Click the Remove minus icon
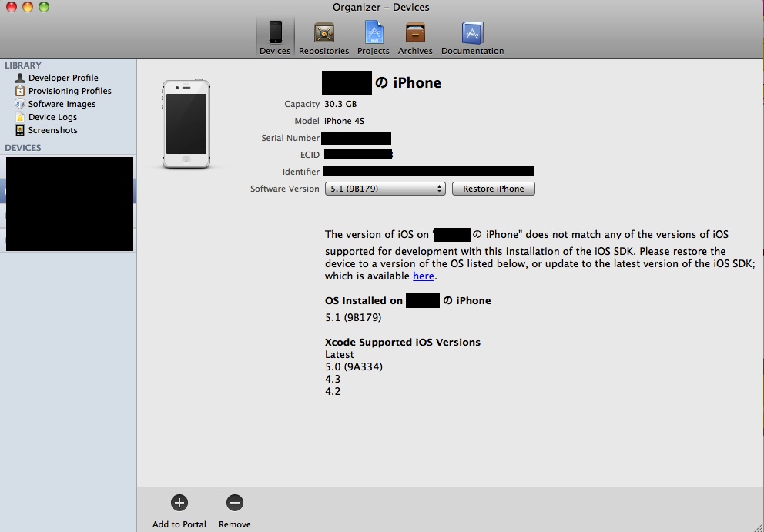This screenshot has width=764, height=532. click(234, 503)
